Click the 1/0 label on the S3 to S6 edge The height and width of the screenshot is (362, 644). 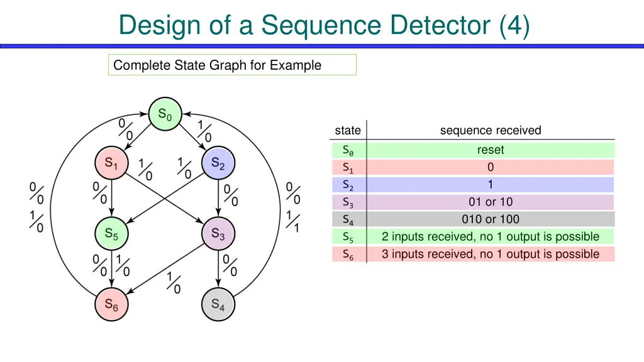click(174, 283)
